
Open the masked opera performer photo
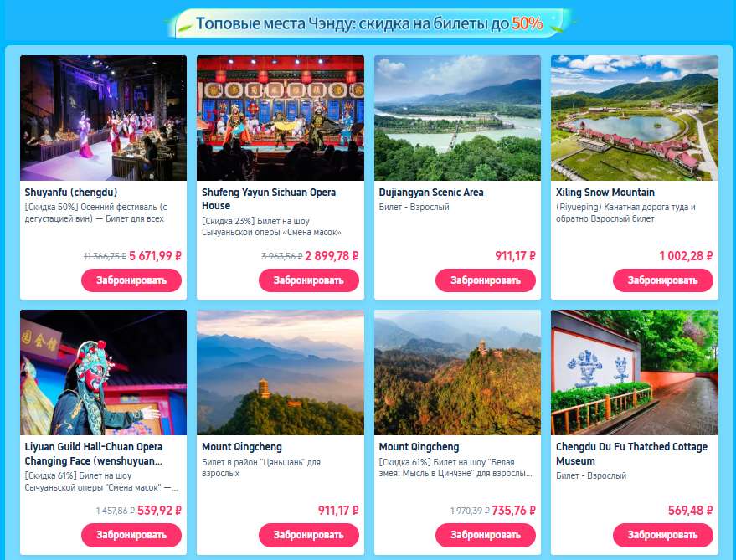click(x=103, y=372)
